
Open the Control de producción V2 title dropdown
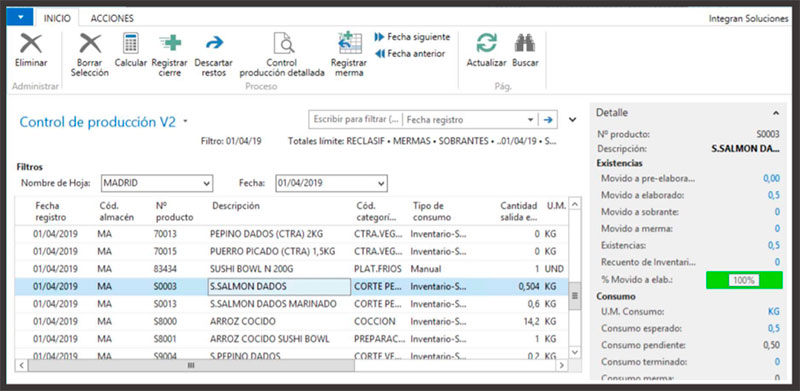[186, 121]
